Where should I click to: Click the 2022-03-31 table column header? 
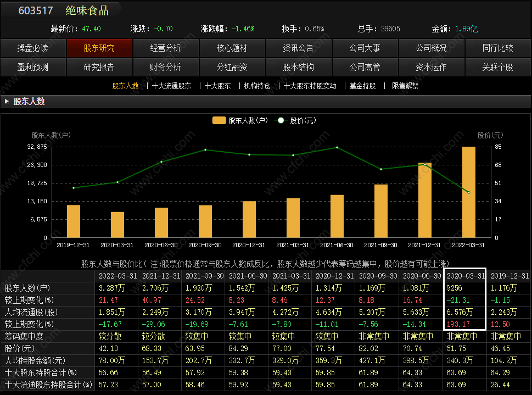coord(117,276)
